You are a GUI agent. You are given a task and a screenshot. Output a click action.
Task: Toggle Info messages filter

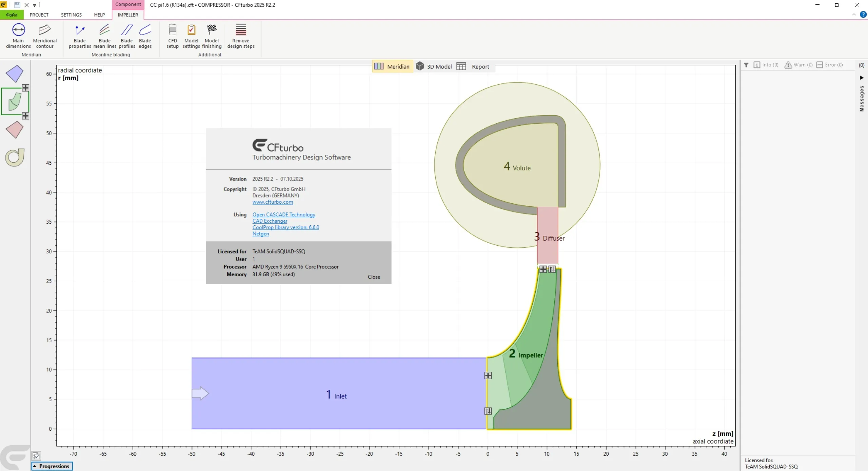(x=766, y=65)
